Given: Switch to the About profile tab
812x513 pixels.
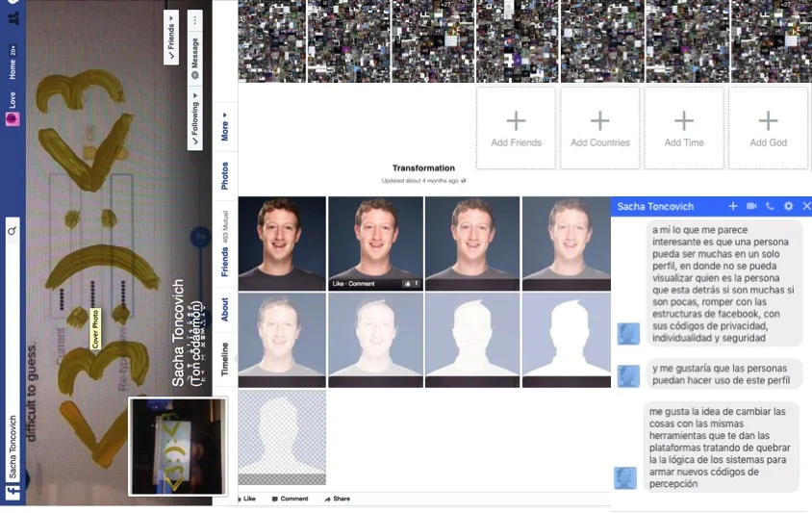Looking at the screenshot, I should [x=225, y=309].
